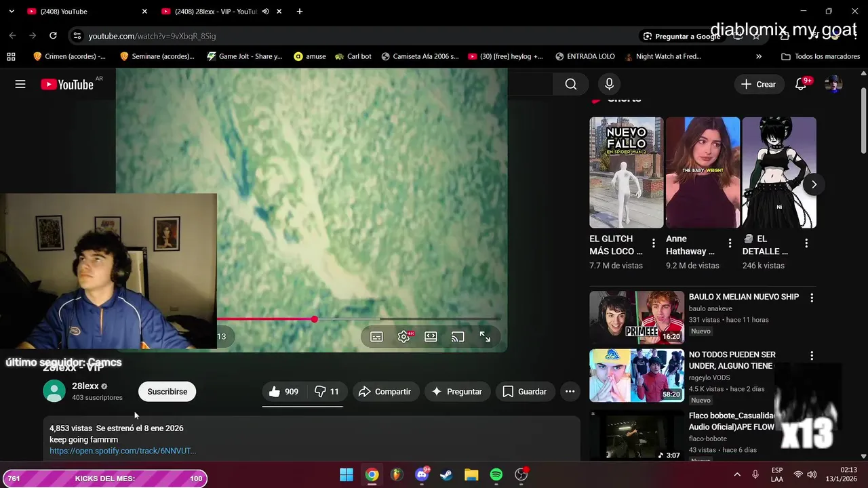The height and width of the screenshot is (488, 868).
Task: Open the notifications bell
Action: coord(801,84)
